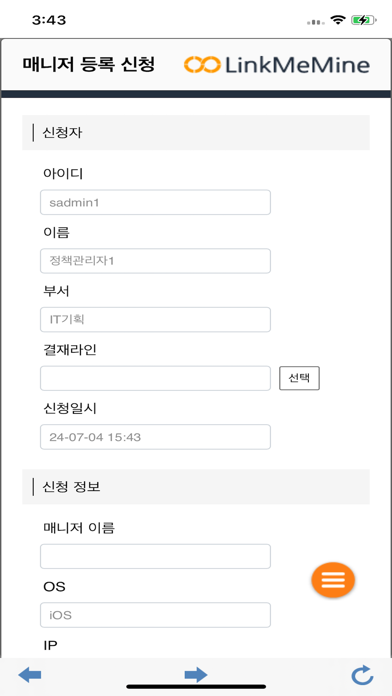Tap the cellular signal indicator
This screenshot has height=696, width=392.
click(316, 22)
